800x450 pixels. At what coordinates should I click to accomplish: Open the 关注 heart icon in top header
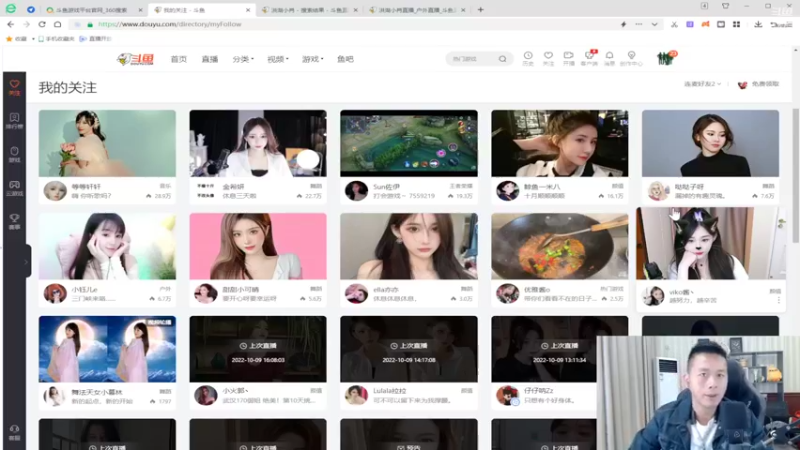[548, 59]
